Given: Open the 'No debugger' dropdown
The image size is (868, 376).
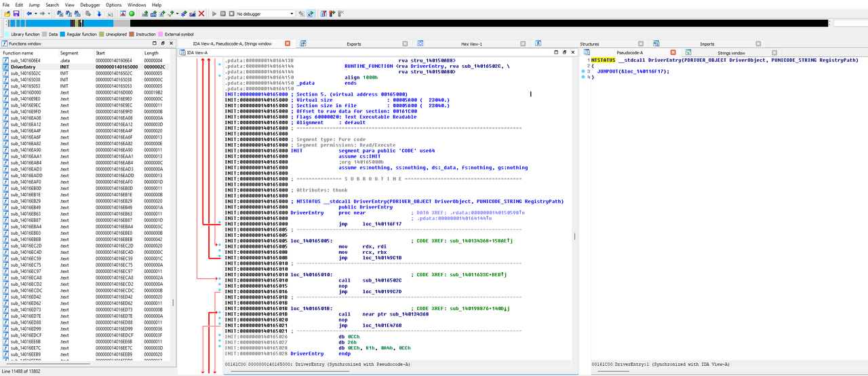Looking at the screenshot, I should point(265,14).
